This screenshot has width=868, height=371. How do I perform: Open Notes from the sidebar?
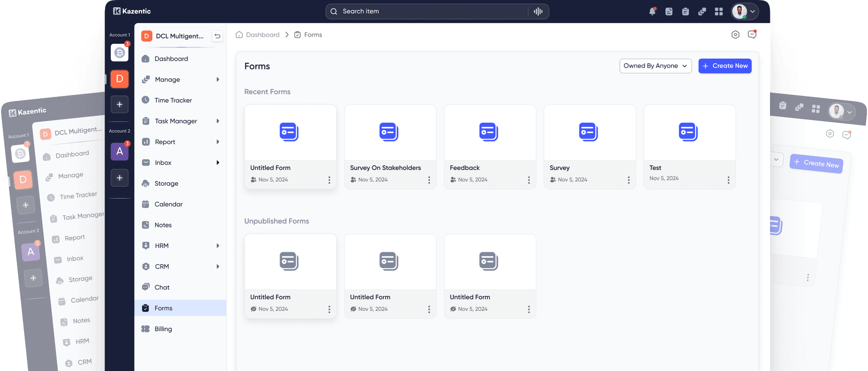[x=180, y=225]
